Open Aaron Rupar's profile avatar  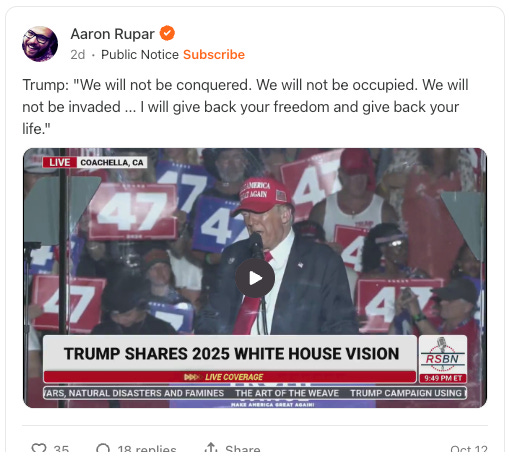coord(40,44)
